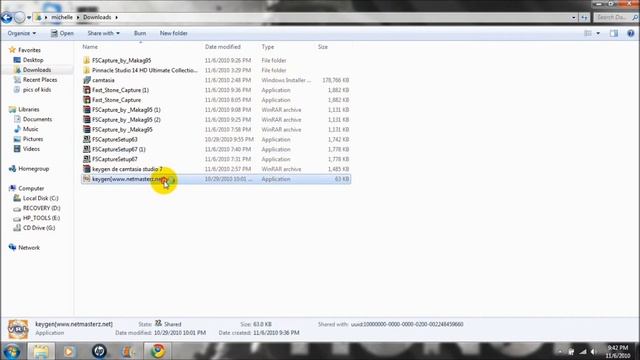Screen dimensions: 640x360
Task: Click the network signal tray icon
Action: pyautogui.click(x=583, y=351)
